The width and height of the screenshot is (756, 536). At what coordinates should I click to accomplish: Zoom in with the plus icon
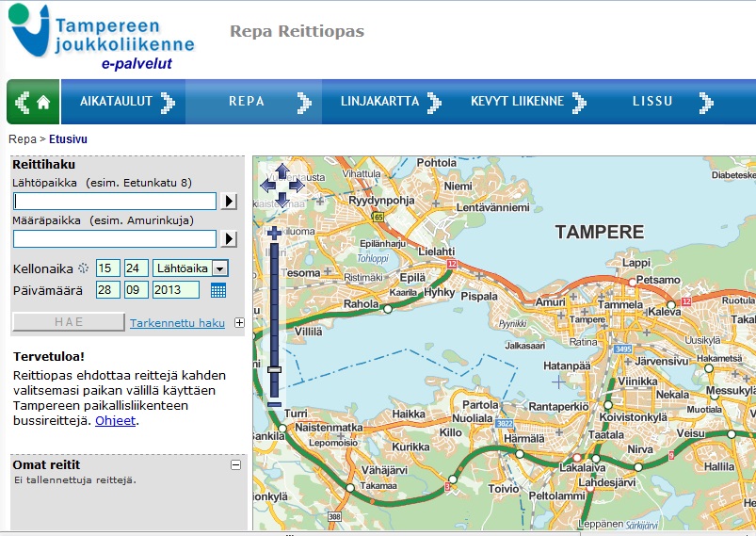[x=274, y=233]
